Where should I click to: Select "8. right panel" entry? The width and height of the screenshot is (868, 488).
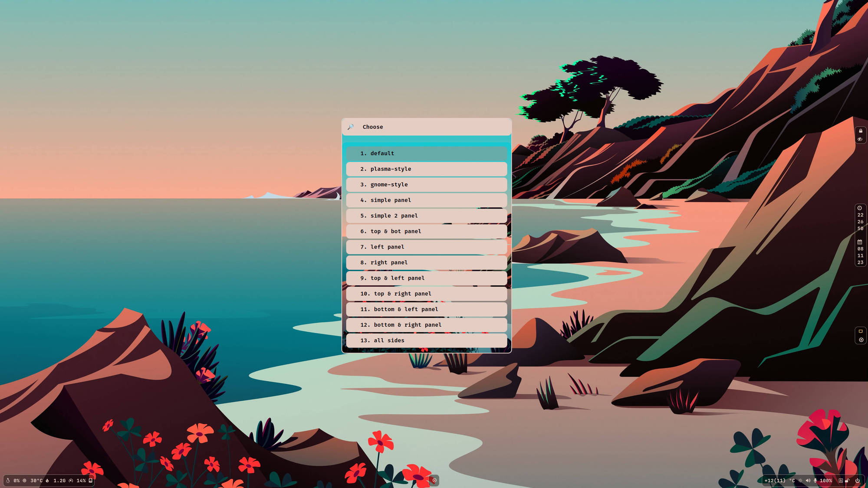click(x=426, y=263)
